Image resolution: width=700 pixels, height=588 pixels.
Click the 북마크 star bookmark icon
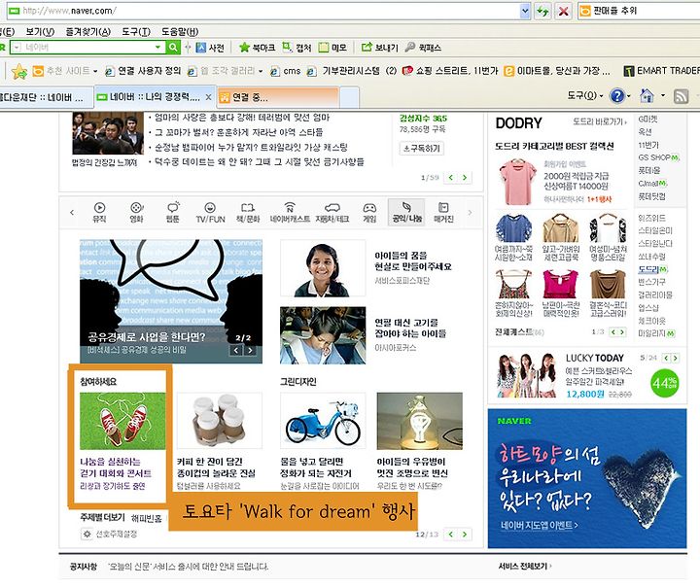[x=244, y=48]
